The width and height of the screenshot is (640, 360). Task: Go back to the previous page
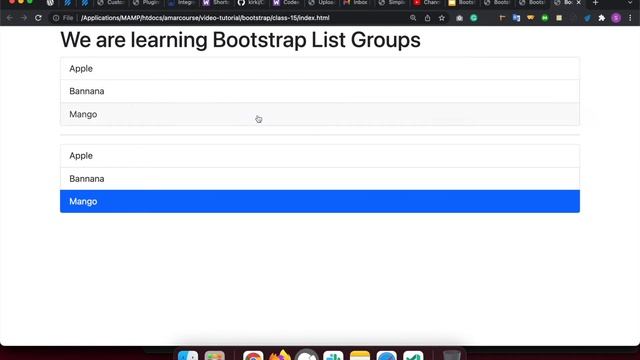[10, 18]
